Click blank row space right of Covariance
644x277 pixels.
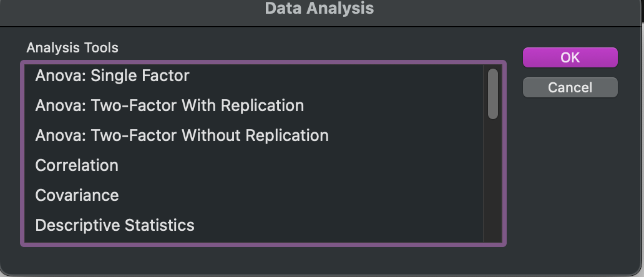click(300, 195)
